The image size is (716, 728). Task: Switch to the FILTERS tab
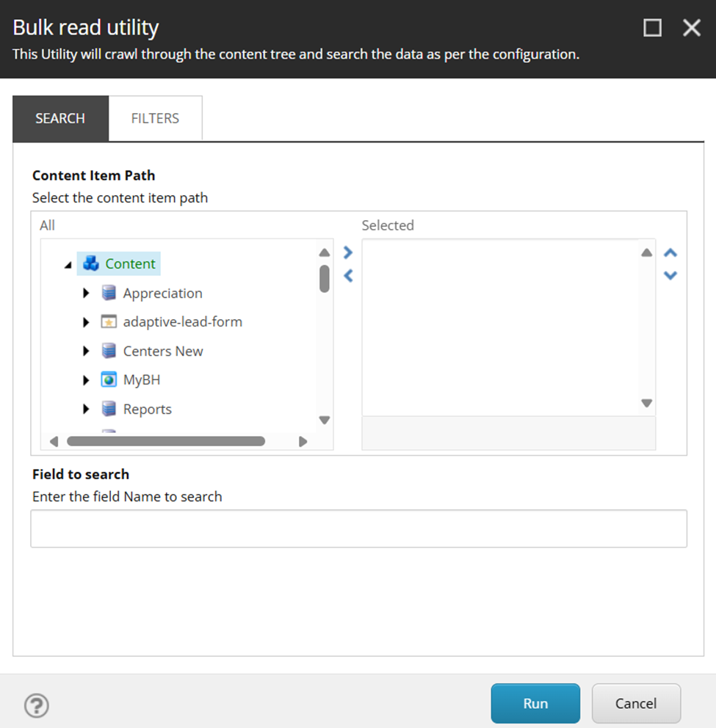(155, 118)
